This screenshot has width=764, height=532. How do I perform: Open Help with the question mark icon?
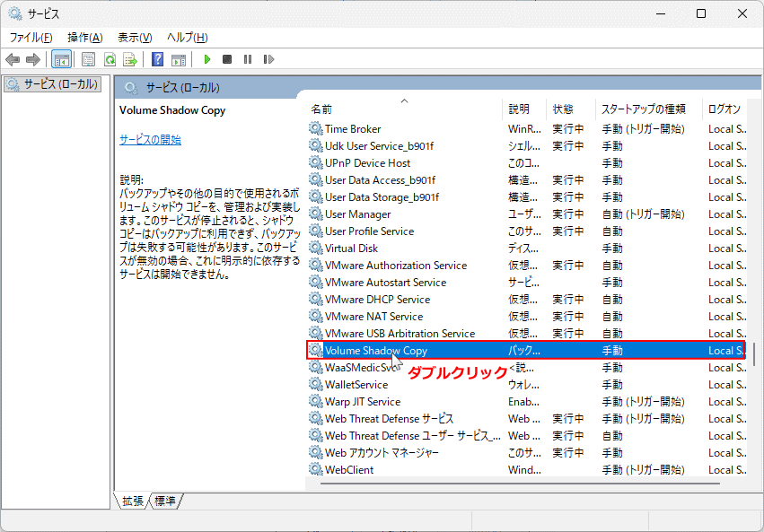pos(159,59)
